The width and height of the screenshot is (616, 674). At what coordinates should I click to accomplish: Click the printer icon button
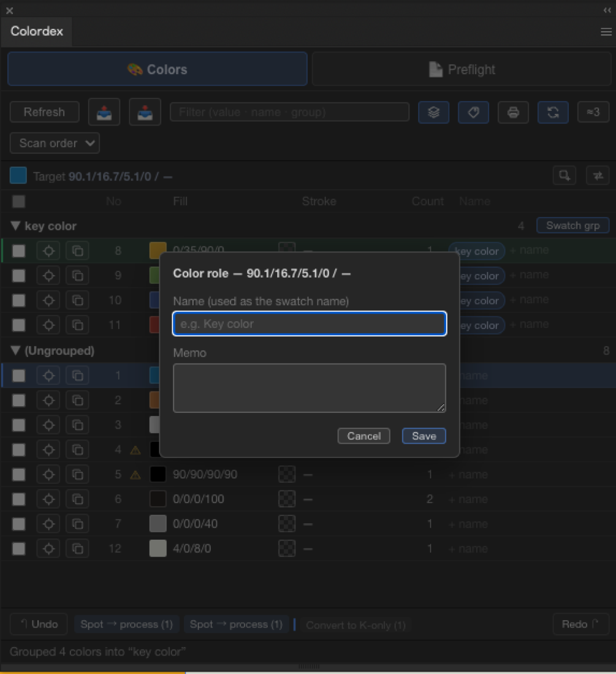pyautogui.click(x=513, y=112)
